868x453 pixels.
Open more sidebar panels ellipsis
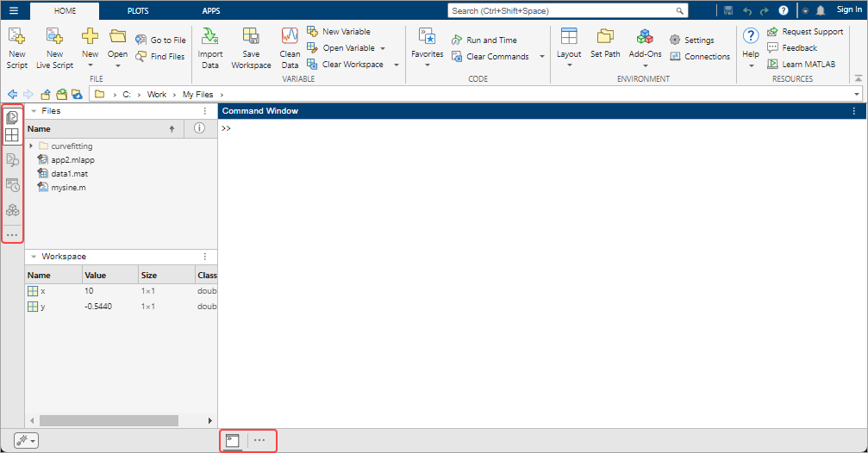pos(12,235)
